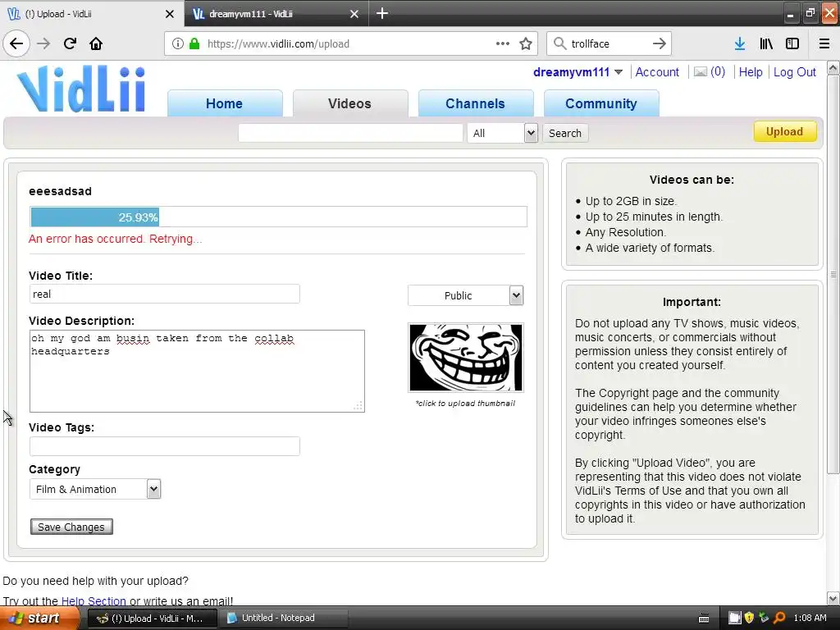Focus the Video Title field

164,294
